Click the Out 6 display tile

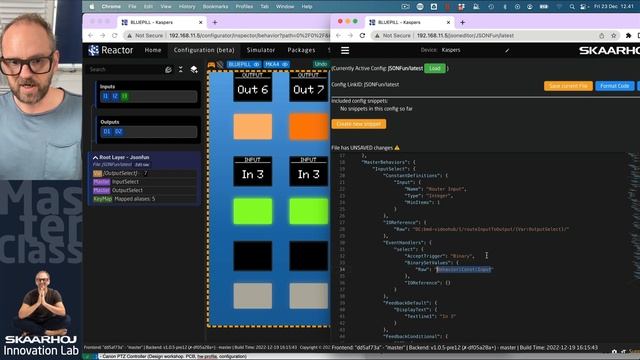coord(253,87)
